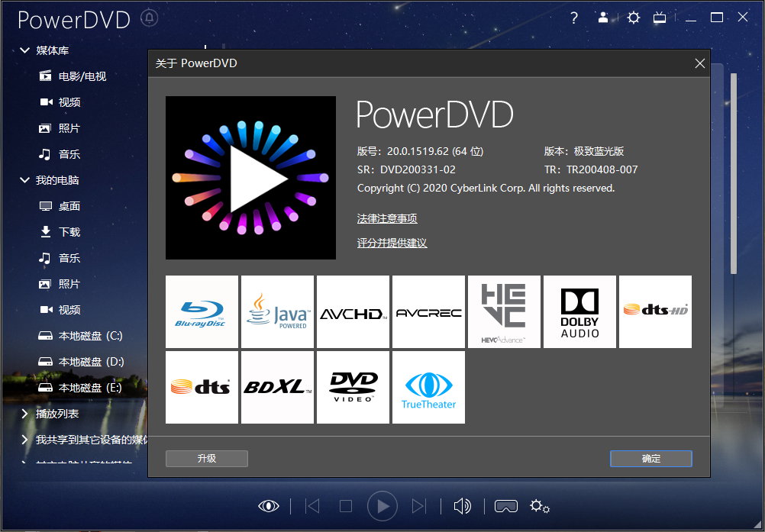Close the 关于 PowerDVD dialog
Screen dimensions: 765x532
(x=699, y=63)
